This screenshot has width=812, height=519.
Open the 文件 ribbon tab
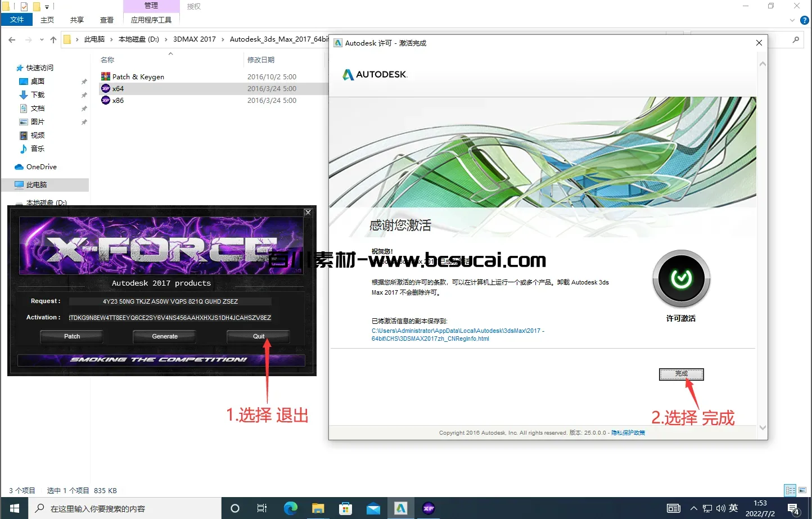17,20
